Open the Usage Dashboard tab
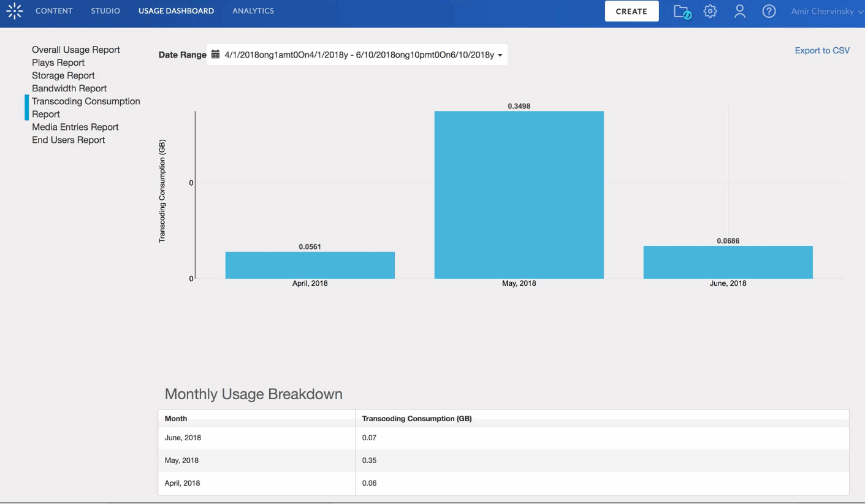This screenshot has height=504, width=865. (x=176, y=11)
